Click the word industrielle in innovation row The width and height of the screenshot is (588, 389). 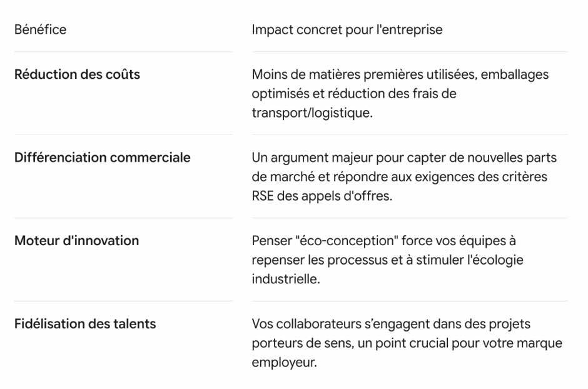pyautogui.click(x=286, y=279)
